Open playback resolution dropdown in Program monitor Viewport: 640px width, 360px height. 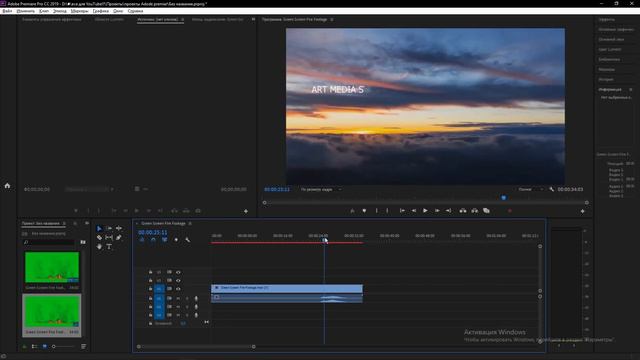[531, 189]
